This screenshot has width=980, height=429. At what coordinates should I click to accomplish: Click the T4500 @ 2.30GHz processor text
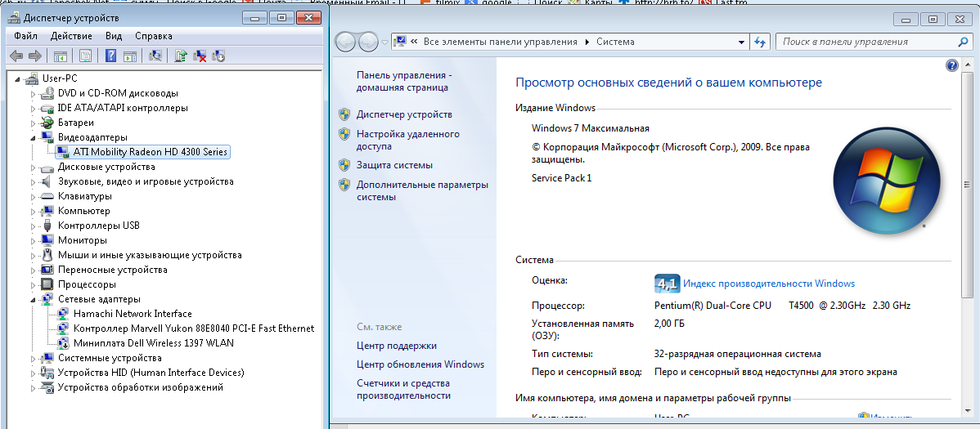pyautogui.click(x=829, y=306)
